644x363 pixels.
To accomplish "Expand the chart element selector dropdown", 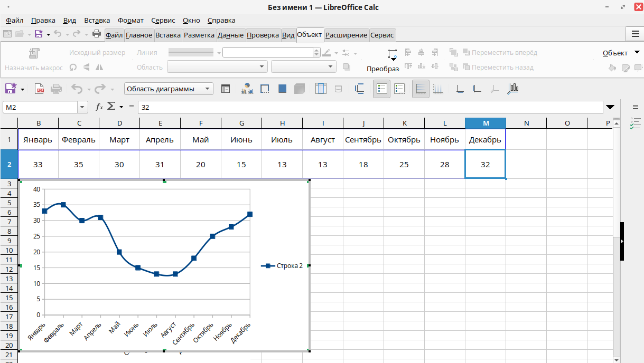I will pyautogui.click(x=208, y=89).
